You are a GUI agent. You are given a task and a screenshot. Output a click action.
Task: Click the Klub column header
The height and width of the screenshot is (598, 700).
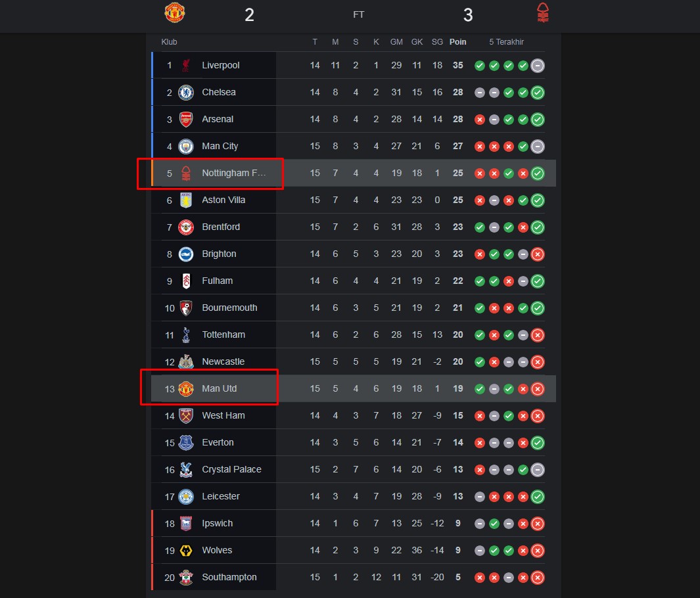[169, 42]
